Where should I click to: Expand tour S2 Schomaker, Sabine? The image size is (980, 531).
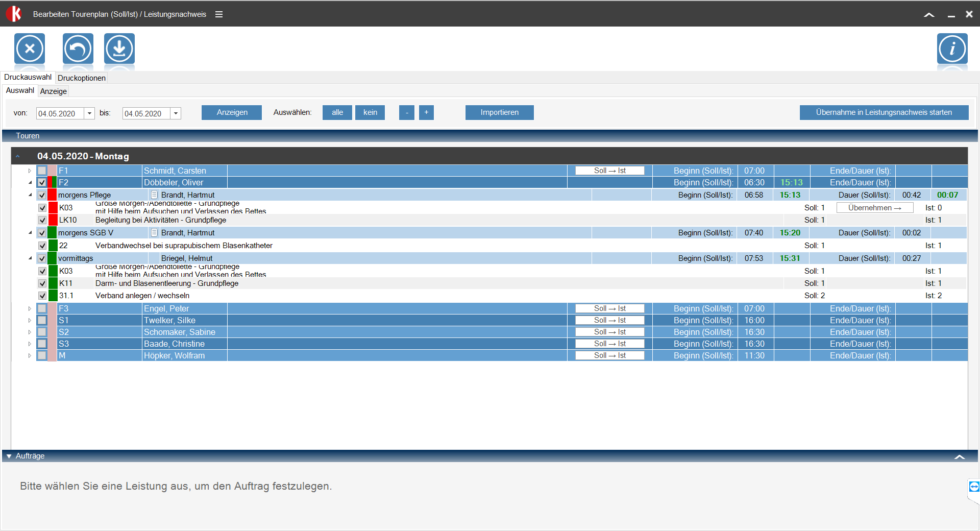pyautogui.click(x=30, y=332)
